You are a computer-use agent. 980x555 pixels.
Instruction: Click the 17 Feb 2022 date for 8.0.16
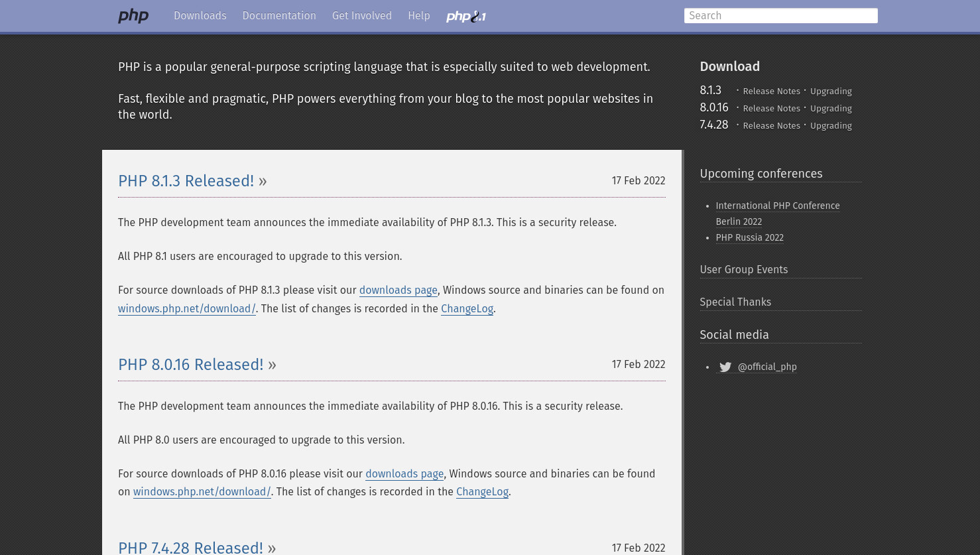tap(639, 365)
